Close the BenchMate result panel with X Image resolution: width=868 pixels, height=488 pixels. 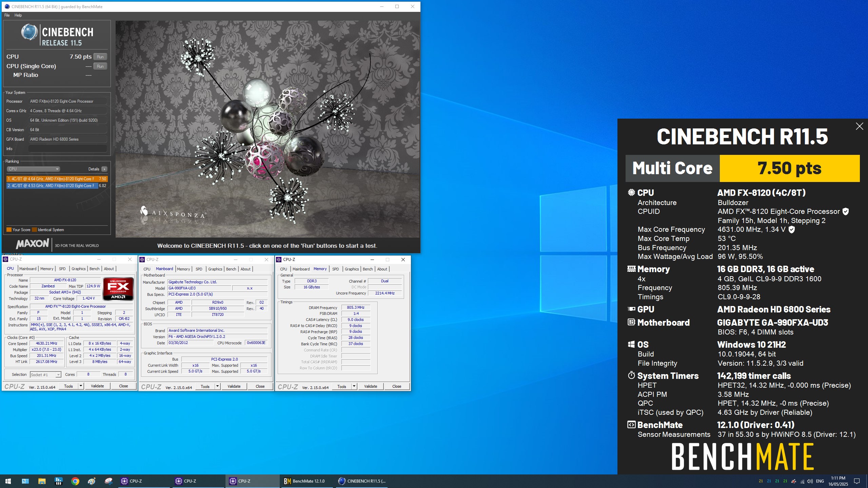pos(859,126)
